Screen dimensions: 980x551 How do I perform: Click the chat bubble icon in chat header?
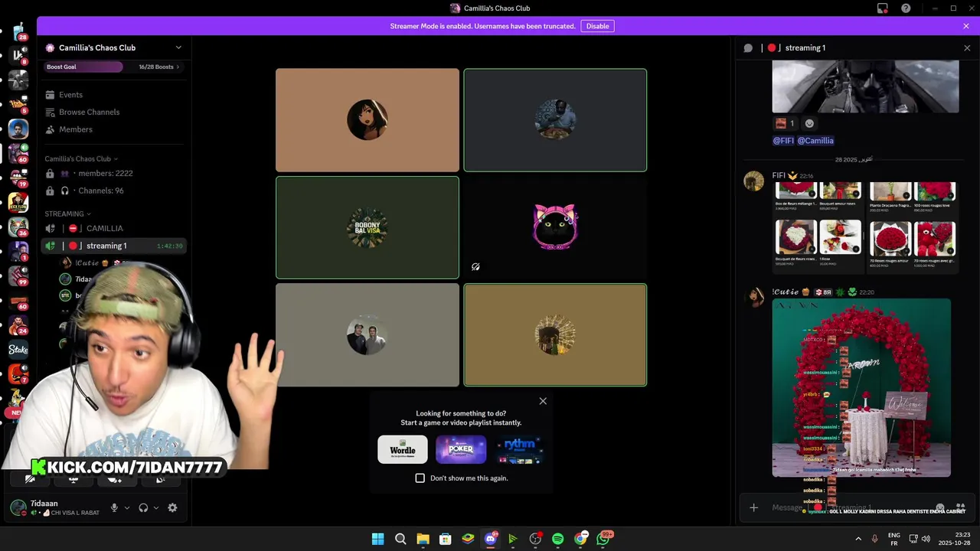(x=748, y=47)
